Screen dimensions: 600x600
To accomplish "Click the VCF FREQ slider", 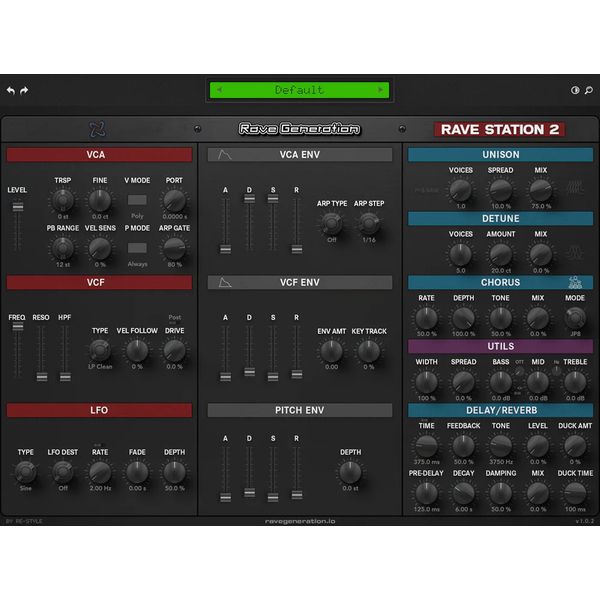I will click(17, 328).
